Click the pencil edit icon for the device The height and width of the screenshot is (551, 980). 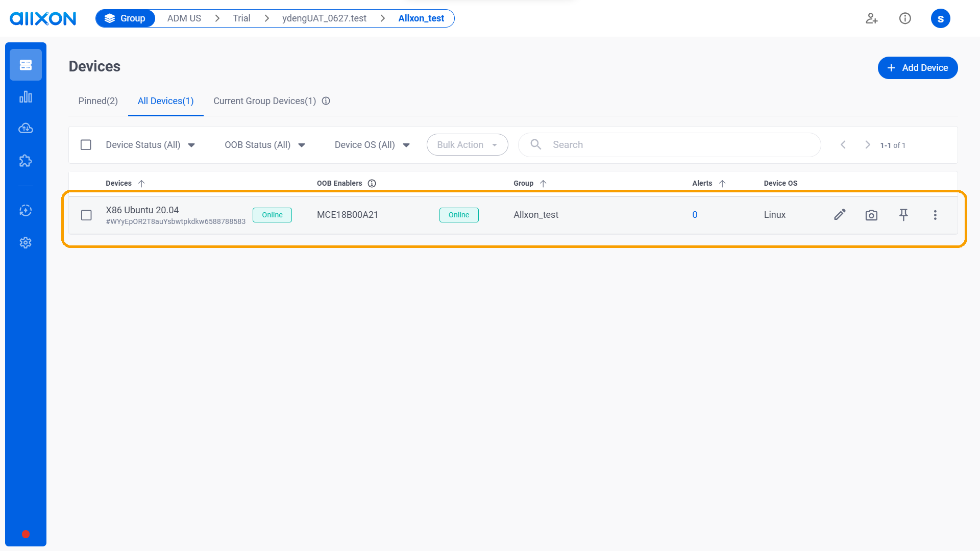click(x=840, y=215)
